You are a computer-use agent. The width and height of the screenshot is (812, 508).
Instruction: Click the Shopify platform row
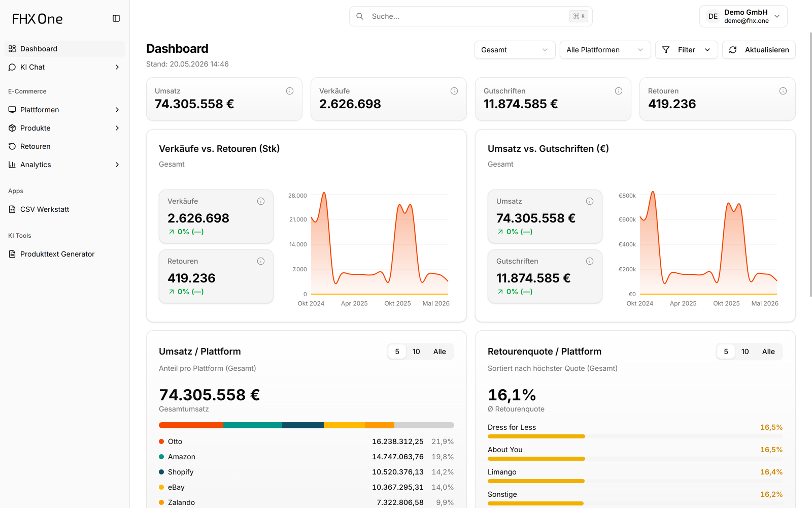click(306, 472)
